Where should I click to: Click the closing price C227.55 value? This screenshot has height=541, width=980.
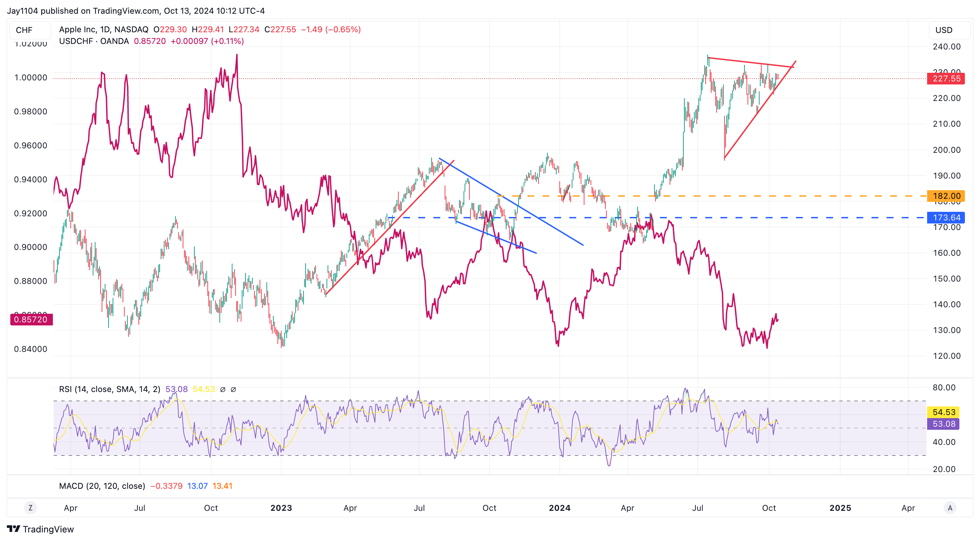click(281, 29)
